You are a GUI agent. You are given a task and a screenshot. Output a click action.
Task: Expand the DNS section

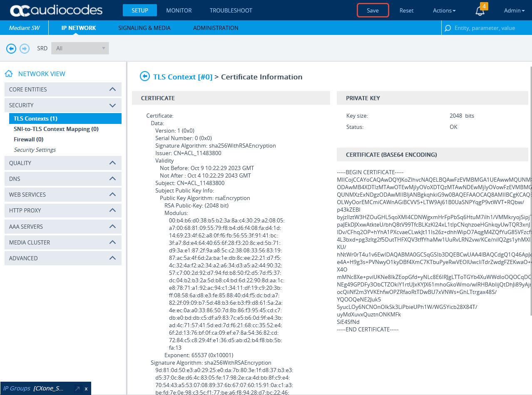63,179
